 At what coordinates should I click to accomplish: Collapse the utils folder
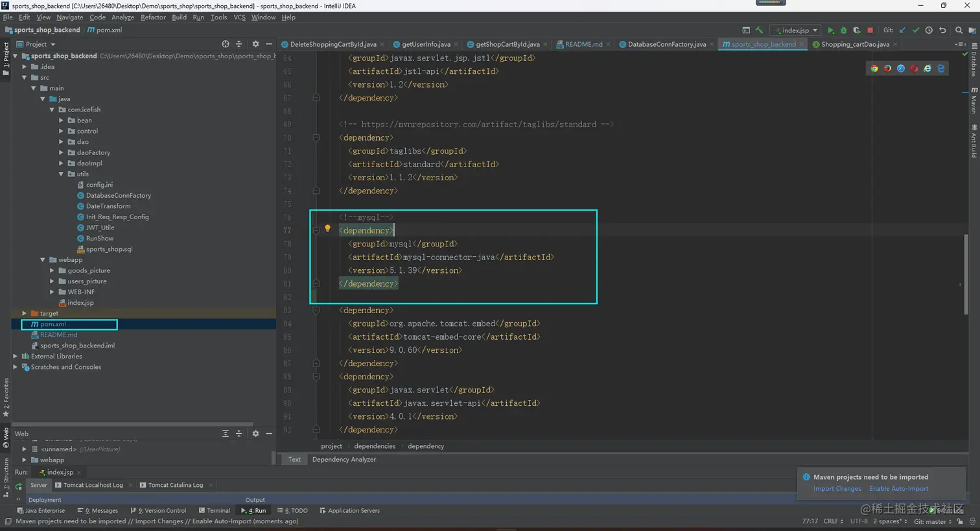point(62,174)
